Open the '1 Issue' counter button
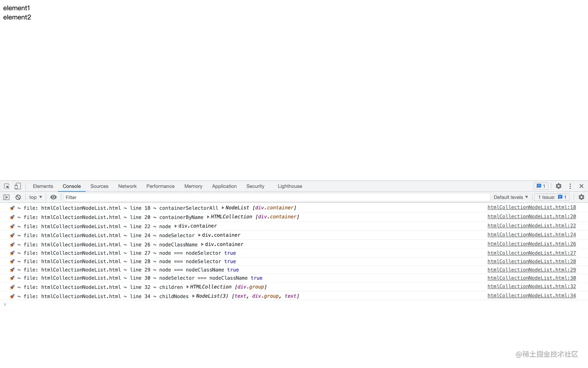 [552, 197]
